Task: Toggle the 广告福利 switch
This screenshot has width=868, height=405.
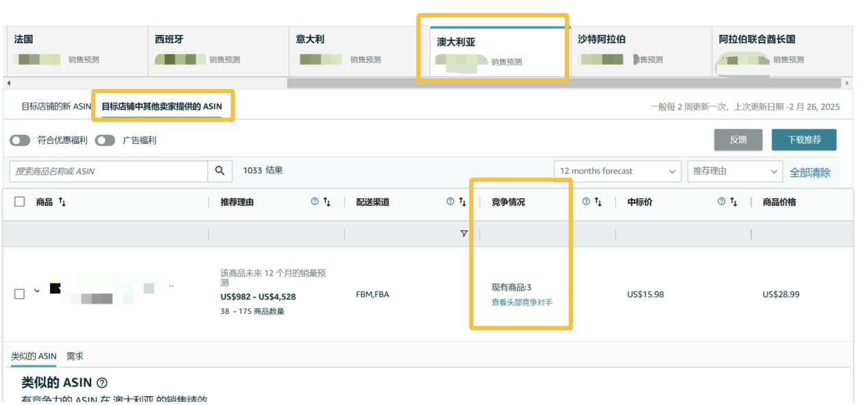Action: [x=105, y=140]
